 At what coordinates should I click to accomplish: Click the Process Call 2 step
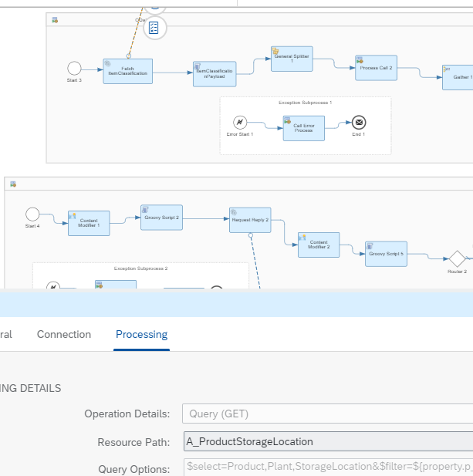pyautogui.click(x=376, y=68)
